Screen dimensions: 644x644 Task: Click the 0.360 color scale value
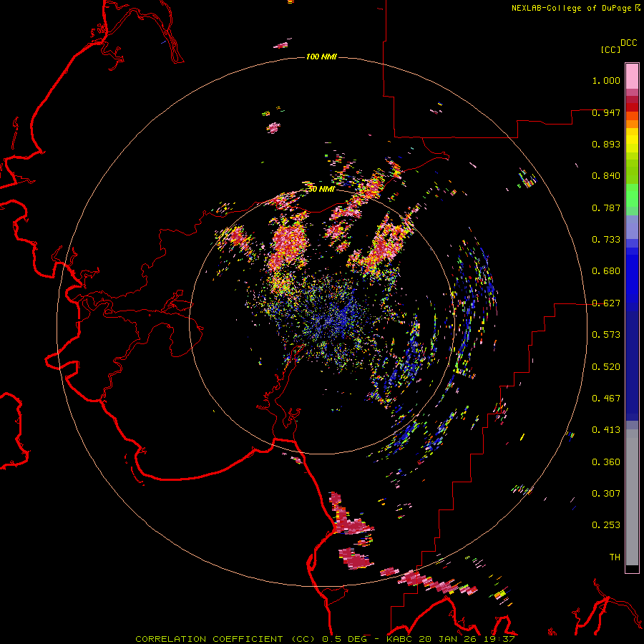click(606, 462)
